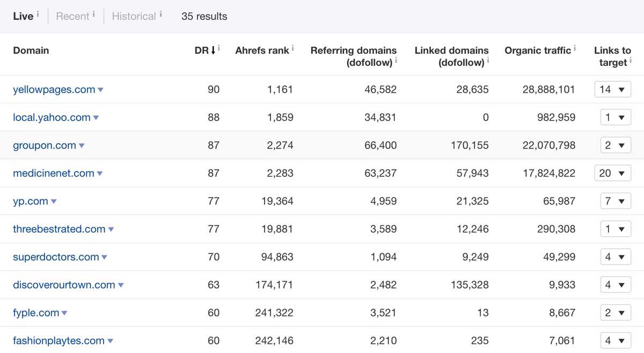Open the discoverourtown.com domain link
This screenshot has height=353, width=644.
(x=64, y=285)
